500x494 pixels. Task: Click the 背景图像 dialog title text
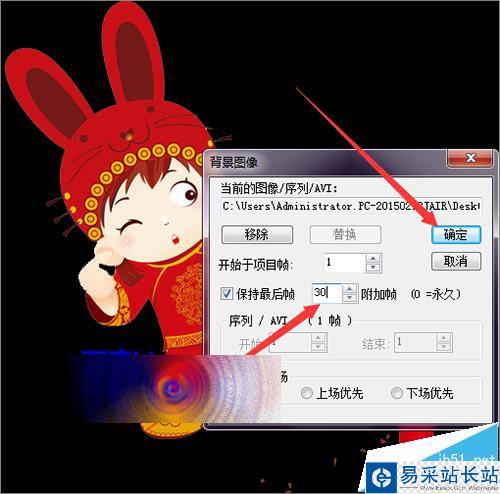coord(234,163)
